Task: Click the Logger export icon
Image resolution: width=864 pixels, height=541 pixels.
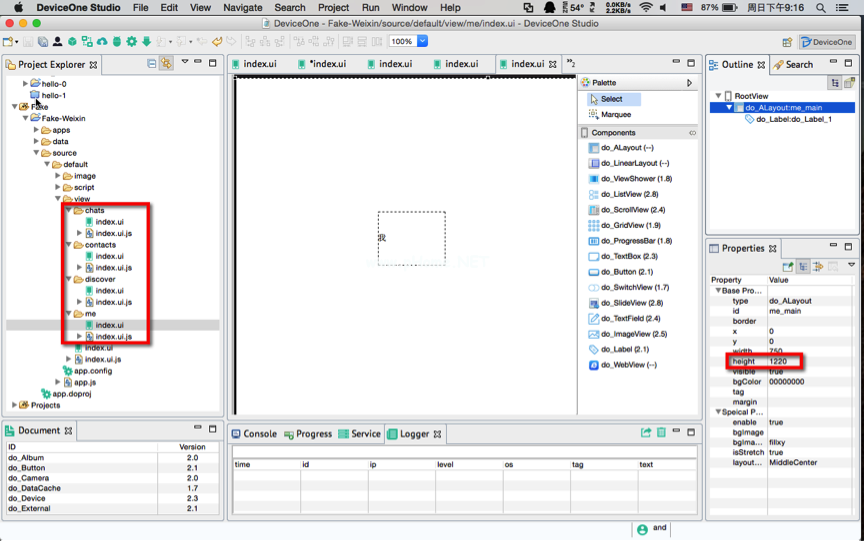Action: pos(646,433)
